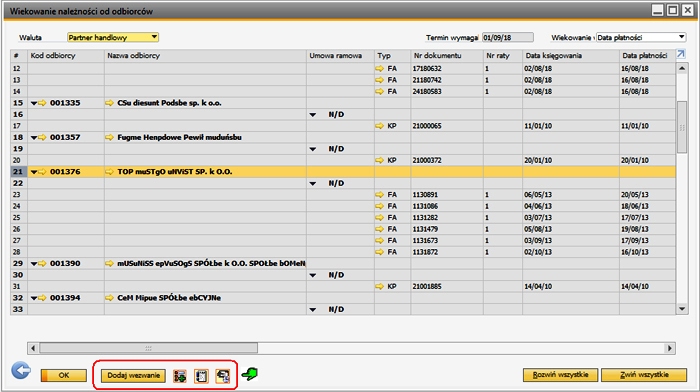Image resolution: width=700 pixels, height=392 pixels.
Task: Open link arrow for document 1130891
Action: click(379, 195)
